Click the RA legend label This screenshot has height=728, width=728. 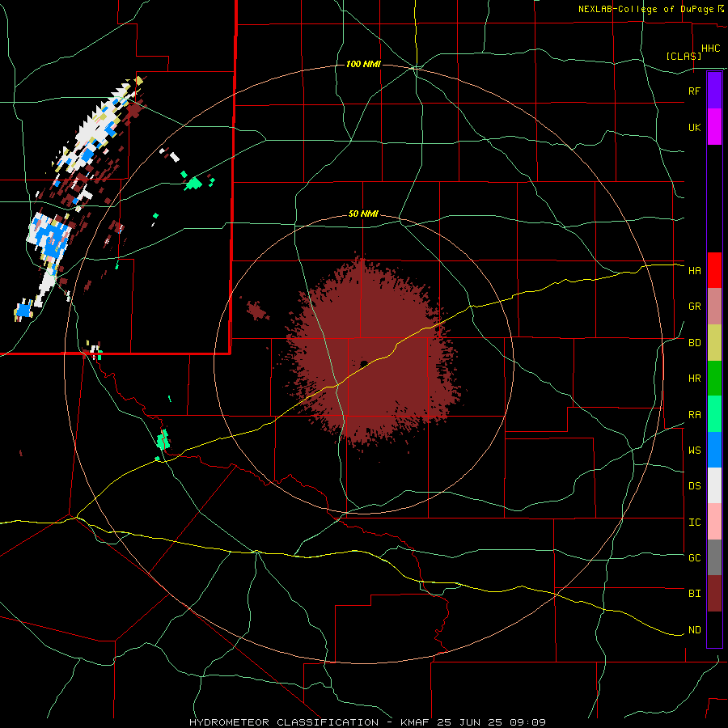tap(694, 415)
